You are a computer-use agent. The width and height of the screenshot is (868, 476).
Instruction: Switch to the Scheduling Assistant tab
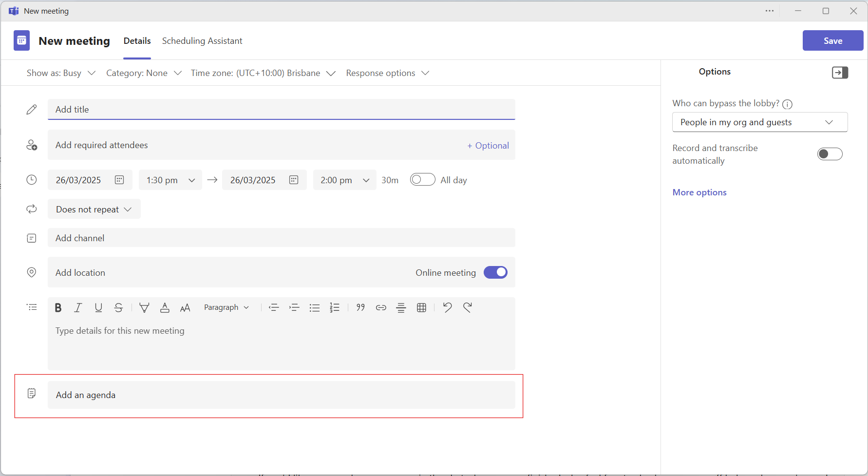point(202,41)
